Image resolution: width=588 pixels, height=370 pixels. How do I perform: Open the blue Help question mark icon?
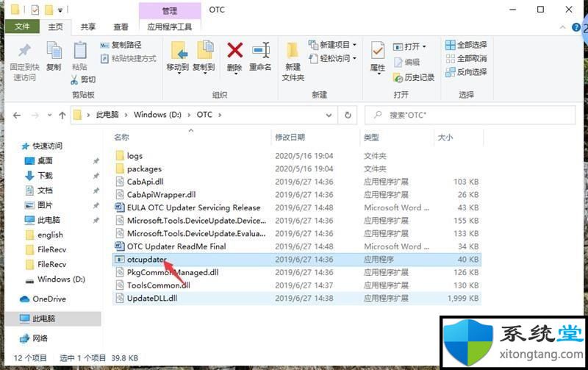[x=576, y=27]
